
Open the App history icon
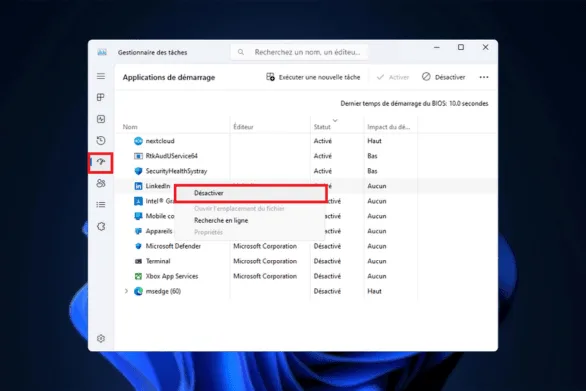[x=101, y=141]
